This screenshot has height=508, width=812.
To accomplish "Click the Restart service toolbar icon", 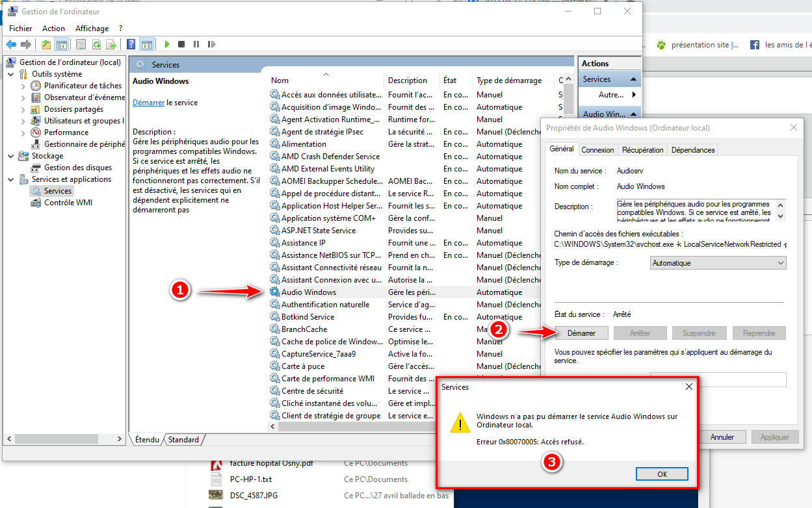I will coord(211,44).
